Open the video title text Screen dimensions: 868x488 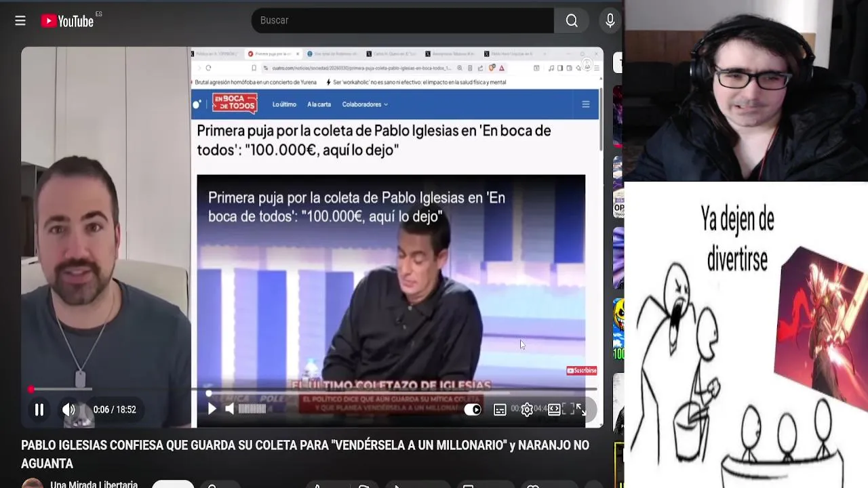(305, 454)
